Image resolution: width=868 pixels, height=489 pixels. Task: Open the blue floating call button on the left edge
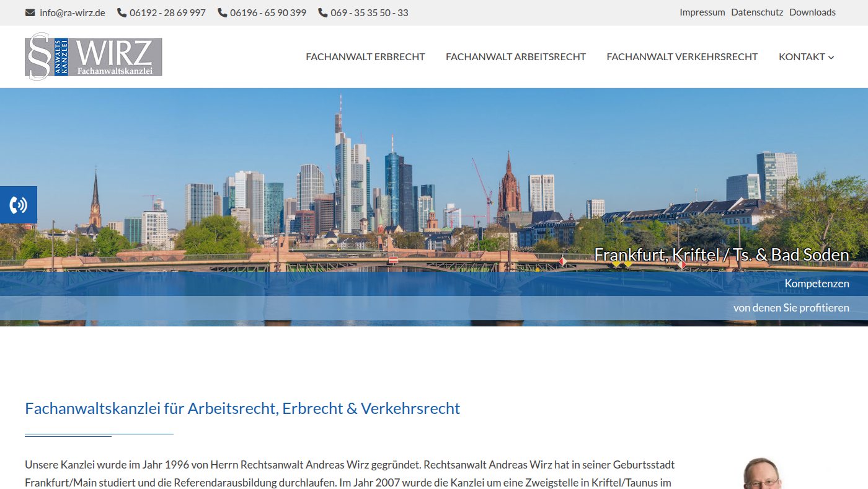coord(19,205)
